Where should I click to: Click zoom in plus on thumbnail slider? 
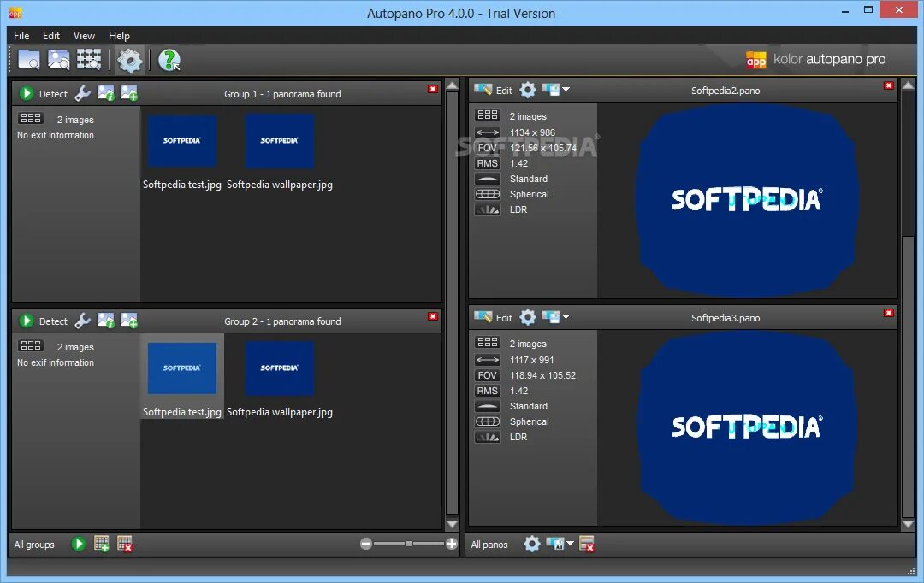452,545
